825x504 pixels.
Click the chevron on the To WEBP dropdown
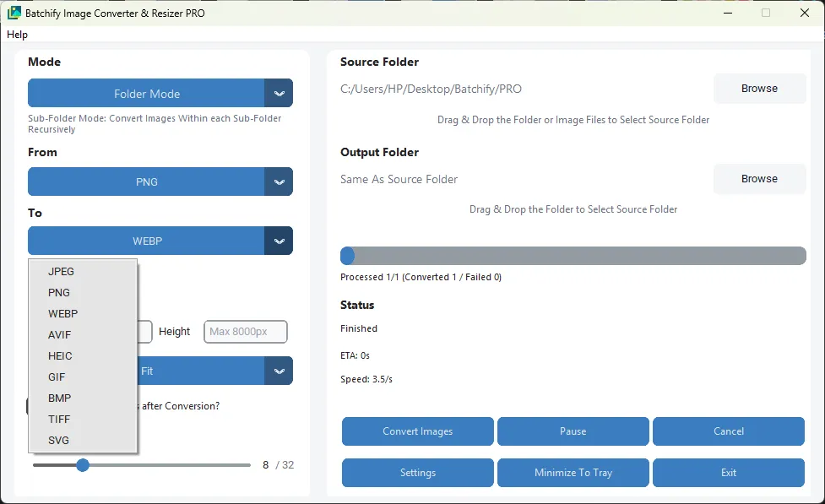pyautogui.click(x=280, y=241)
